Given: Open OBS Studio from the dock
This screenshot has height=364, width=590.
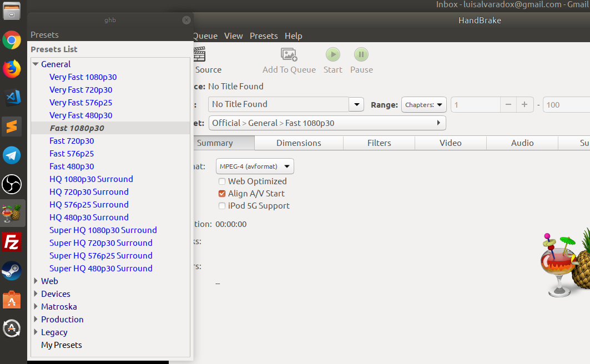Looking at the screenshot, I should point(12,184).
